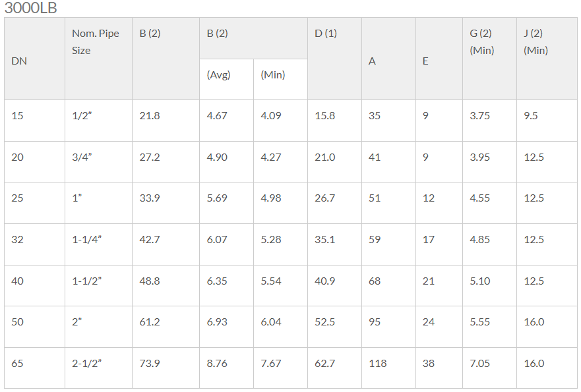The image size is (581, 392).
Task: Select the 1-1/4" pipe size cell
Action: click(x=98, y=244)
